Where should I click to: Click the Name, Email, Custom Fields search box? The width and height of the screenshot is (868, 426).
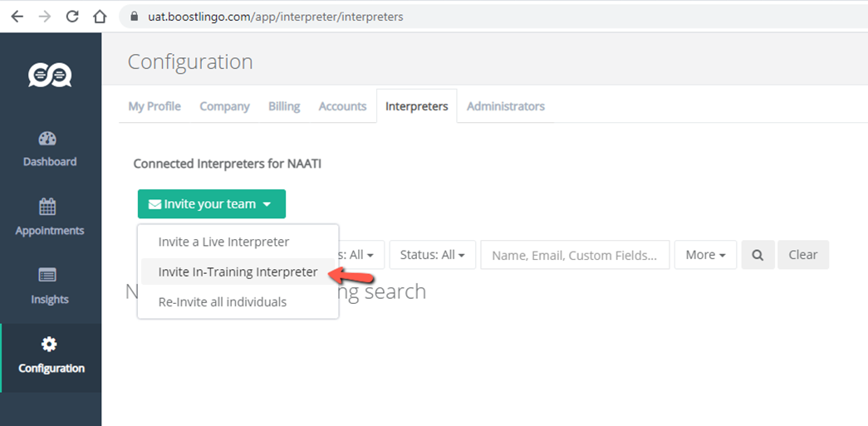point(575,255)
